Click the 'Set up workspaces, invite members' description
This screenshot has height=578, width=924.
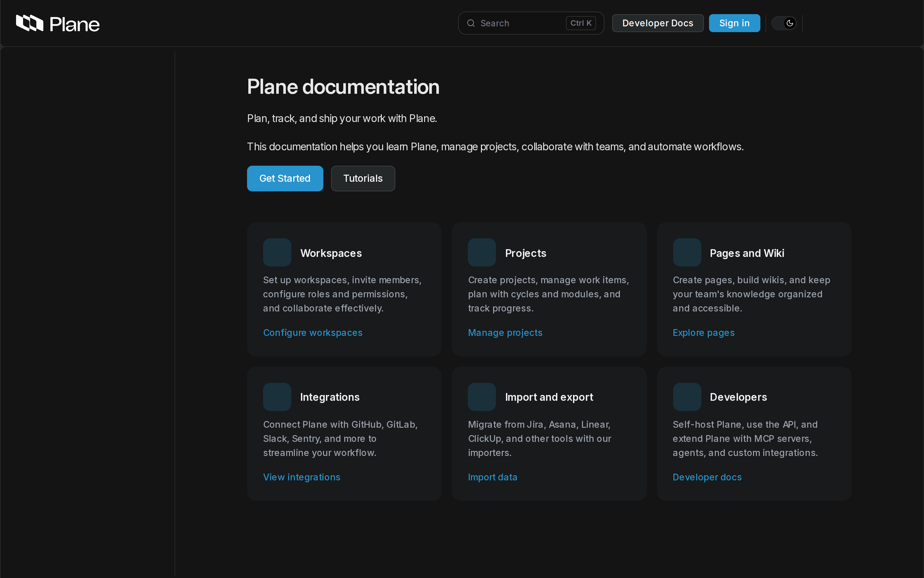343,294
